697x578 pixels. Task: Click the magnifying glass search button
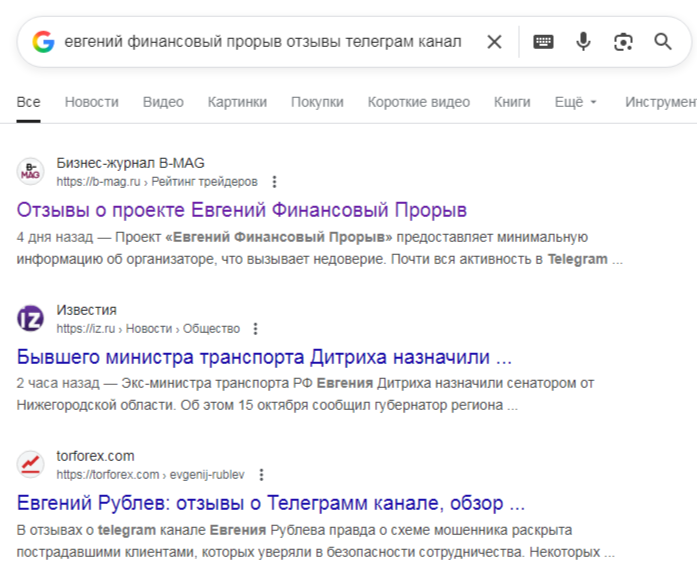[663, 42]
